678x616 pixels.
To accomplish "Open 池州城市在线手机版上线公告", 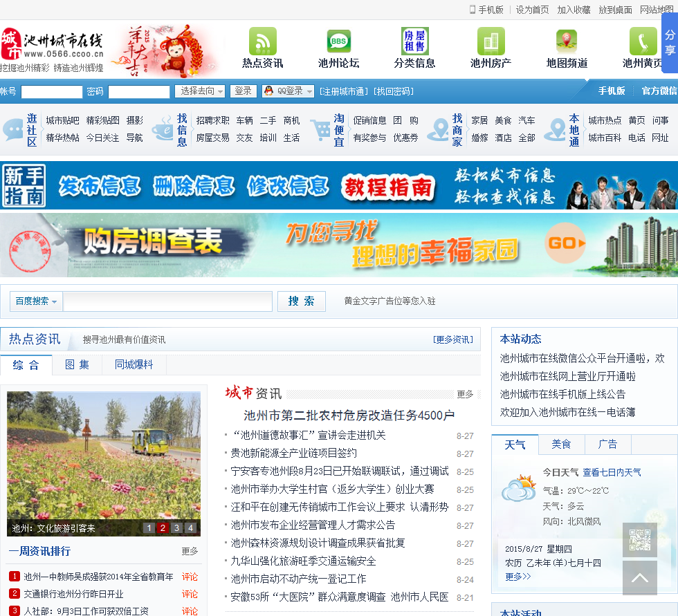I will coord(562,394).
